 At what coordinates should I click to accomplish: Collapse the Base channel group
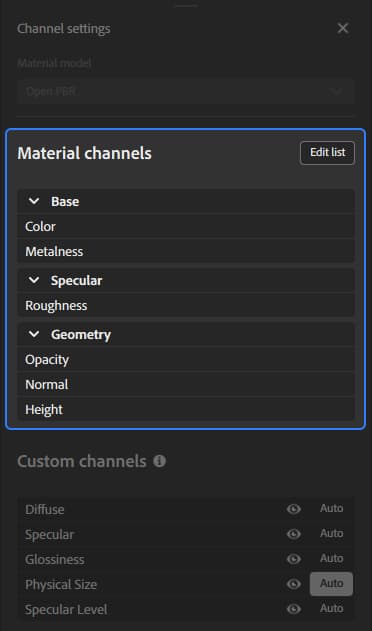(34, 201)
